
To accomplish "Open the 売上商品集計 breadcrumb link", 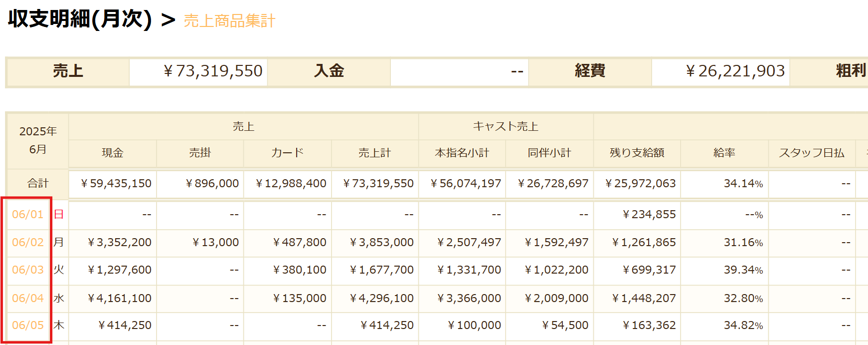I will tap(229, 20).
